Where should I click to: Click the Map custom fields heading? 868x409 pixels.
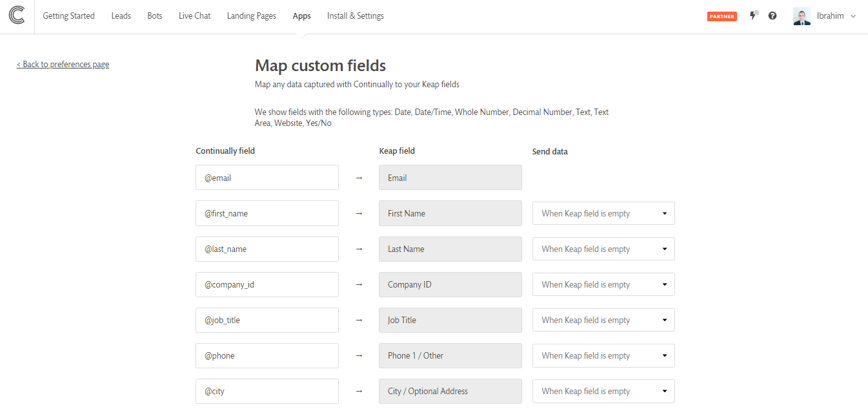(x=320, y=65)
